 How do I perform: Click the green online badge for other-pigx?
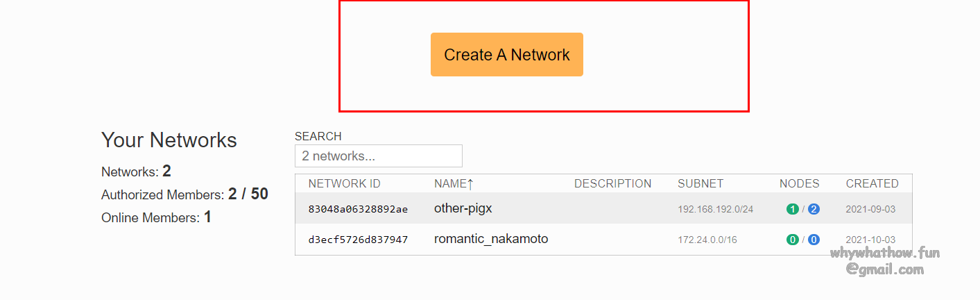(792, 209)
